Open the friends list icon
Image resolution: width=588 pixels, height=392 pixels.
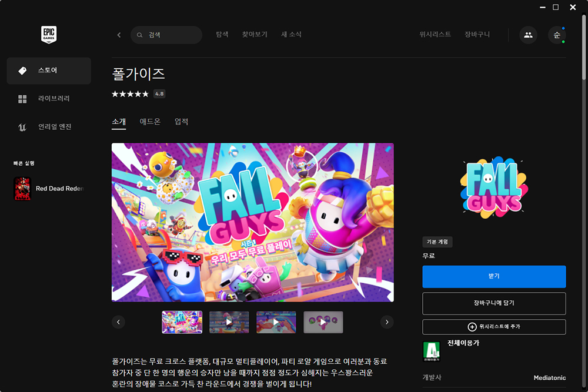click(528, 35)
